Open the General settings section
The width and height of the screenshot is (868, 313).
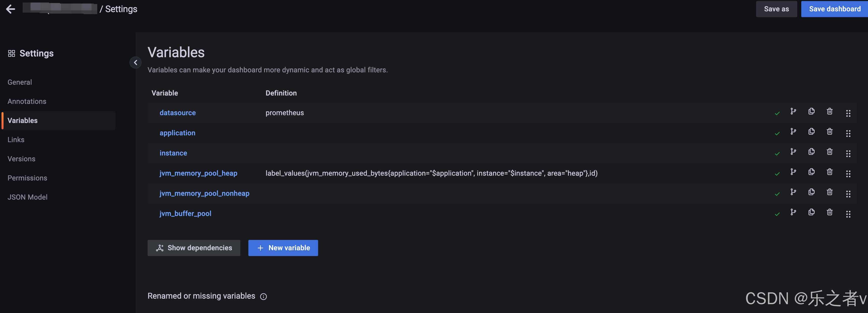click(20, 82)
